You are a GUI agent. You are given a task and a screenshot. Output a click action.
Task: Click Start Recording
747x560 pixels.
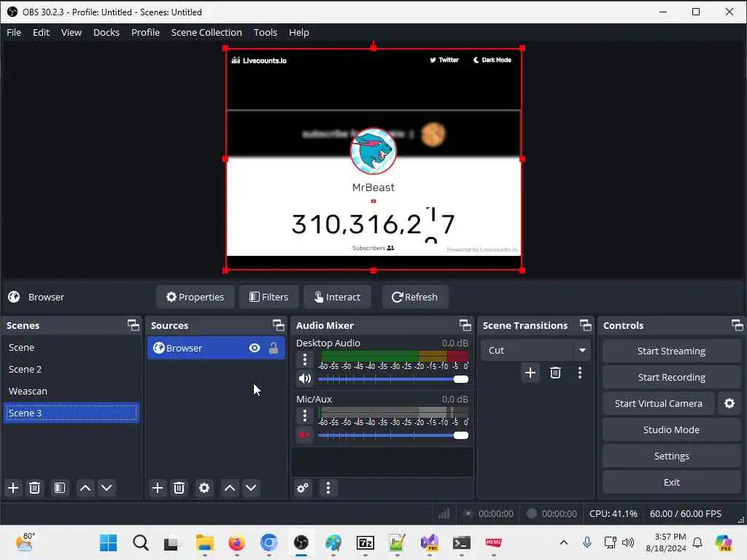click(671, 377)
